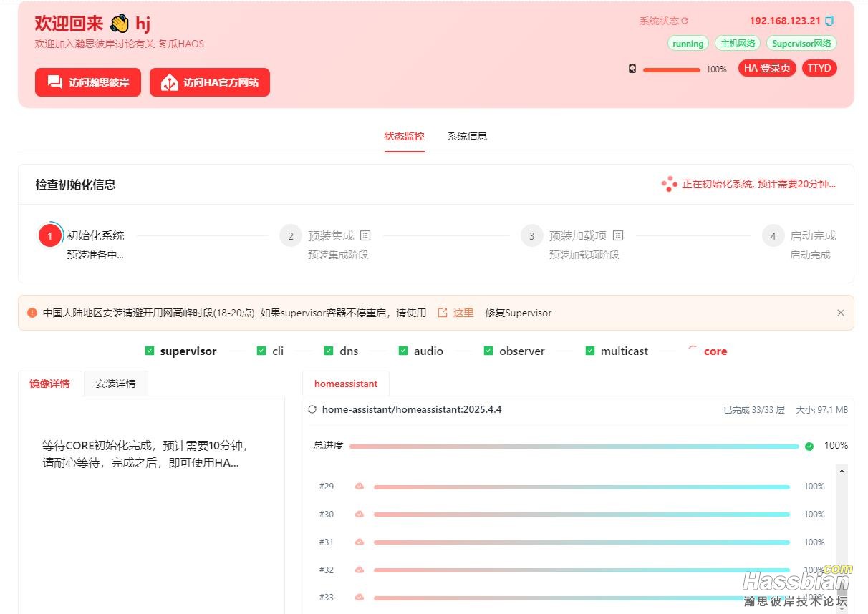Click 正在初始化系统 status text

[x=758, y=184]
